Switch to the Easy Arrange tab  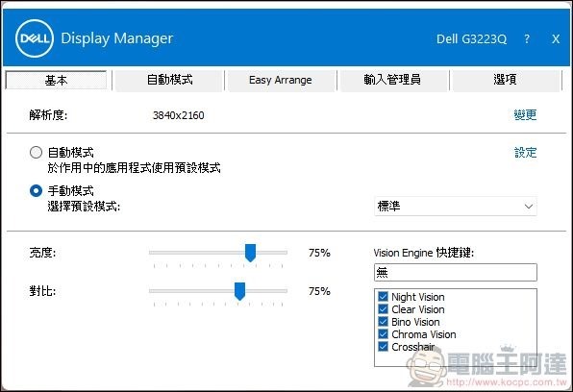[x=281, y=80]
